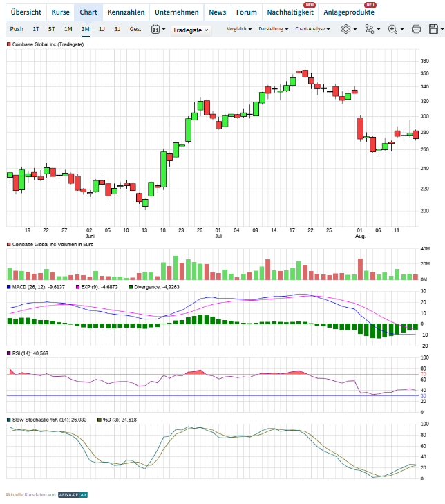Open the chart settings gear icon
Screen dimensions: 445x504
point(345,29)
